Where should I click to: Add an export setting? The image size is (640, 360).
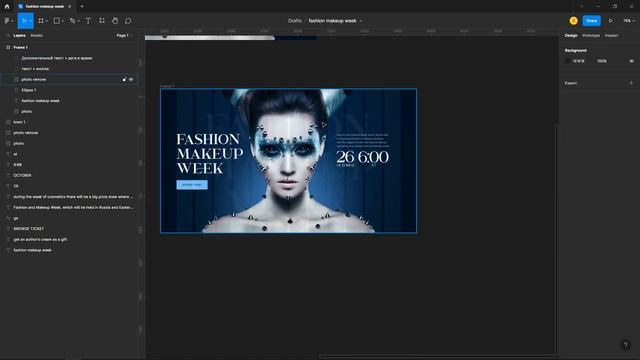631,83
